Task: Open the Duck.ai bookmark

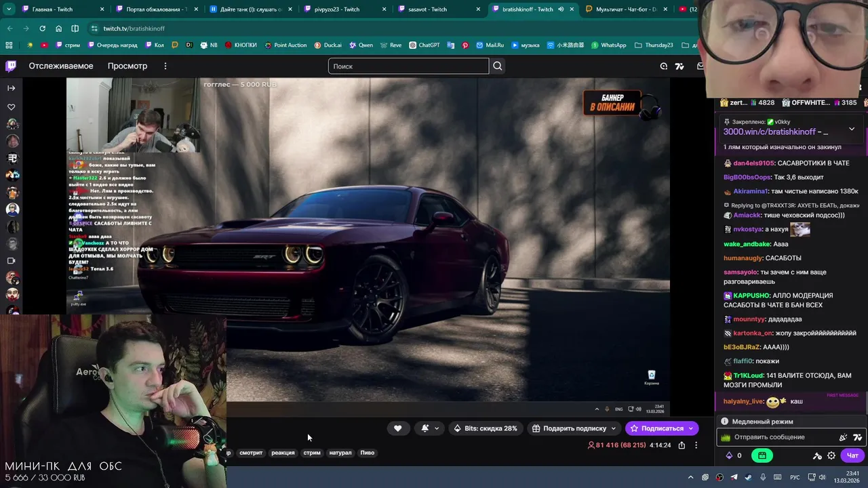Action: (x=328, y=45)
